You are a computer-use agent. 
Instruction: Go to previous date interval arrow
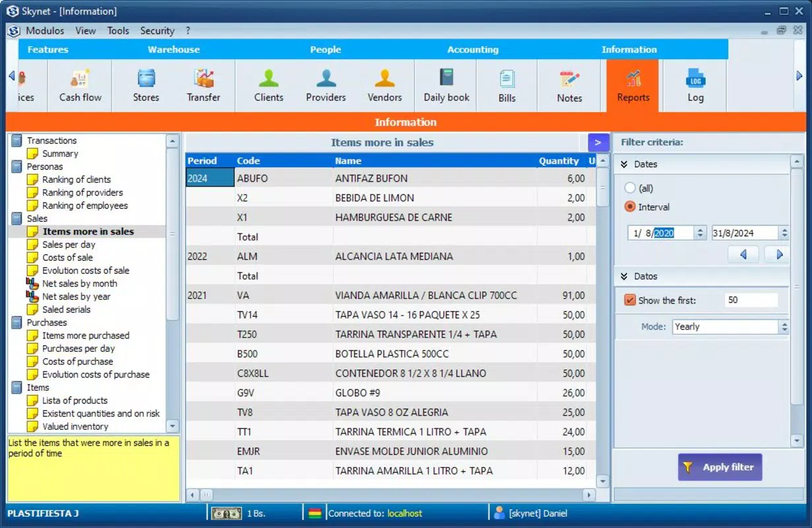pyautogui.click(x=743, y=254)
